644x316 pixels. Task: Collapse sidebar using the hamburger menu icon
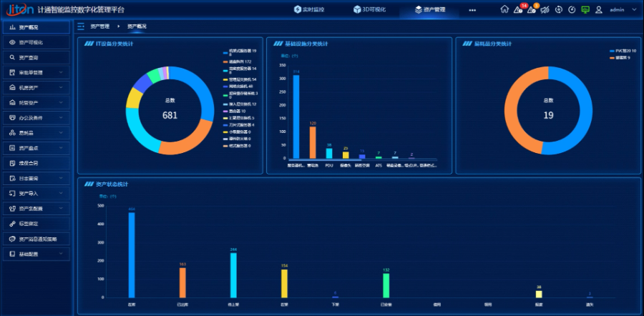coord(81,26)
